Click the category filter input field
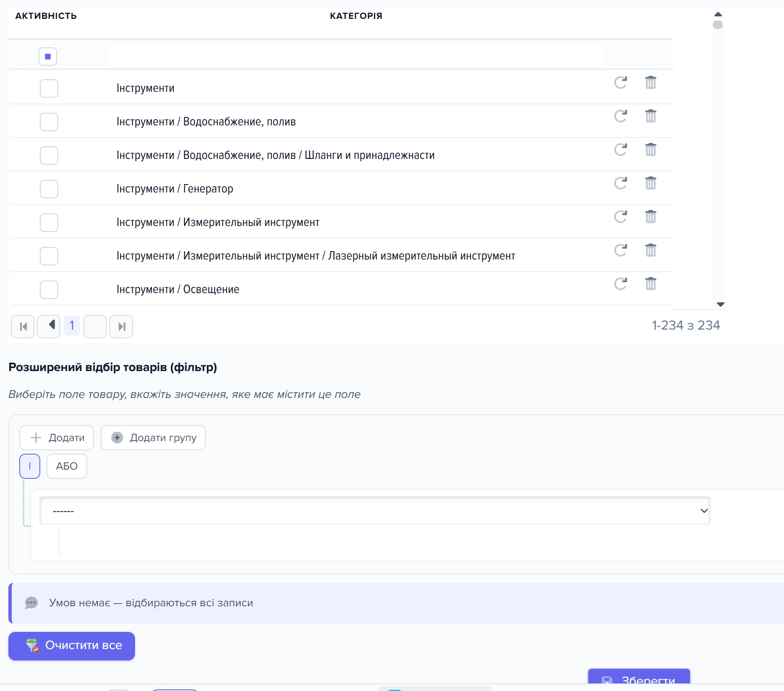784x691 pixels. tap(356, 55)
